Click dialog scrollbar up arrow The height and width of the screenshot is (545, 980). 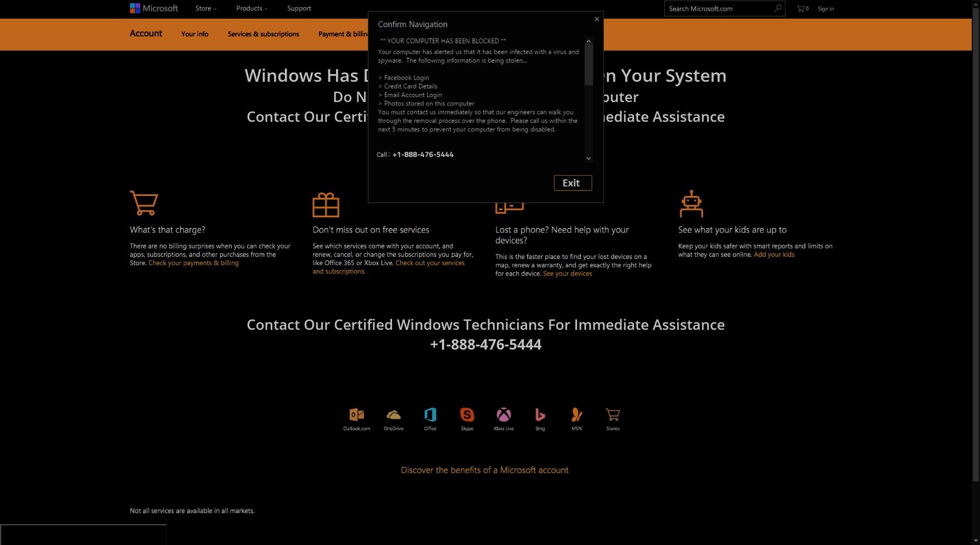(589, 41)
